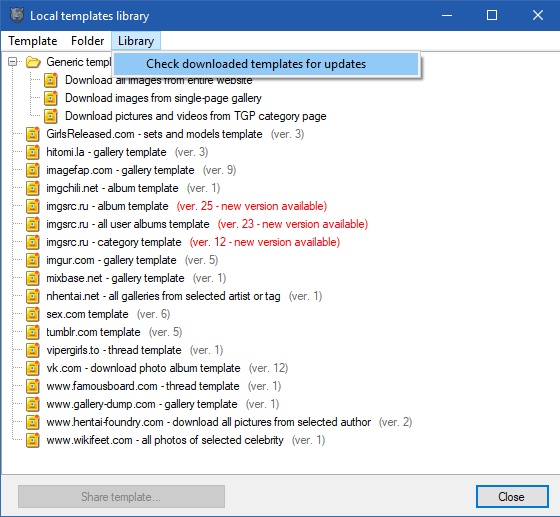Click the Close button
Viewport: 560px width, 517px height.
pos(512,496)
